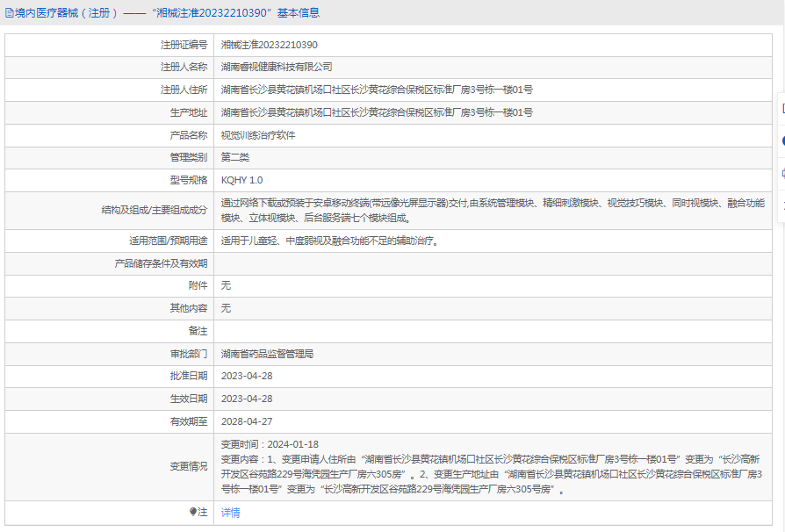Select the registration number value 湘械注准20232210390 in the table
The width and height of the screenshot is (785, 532).
[270, 45]
